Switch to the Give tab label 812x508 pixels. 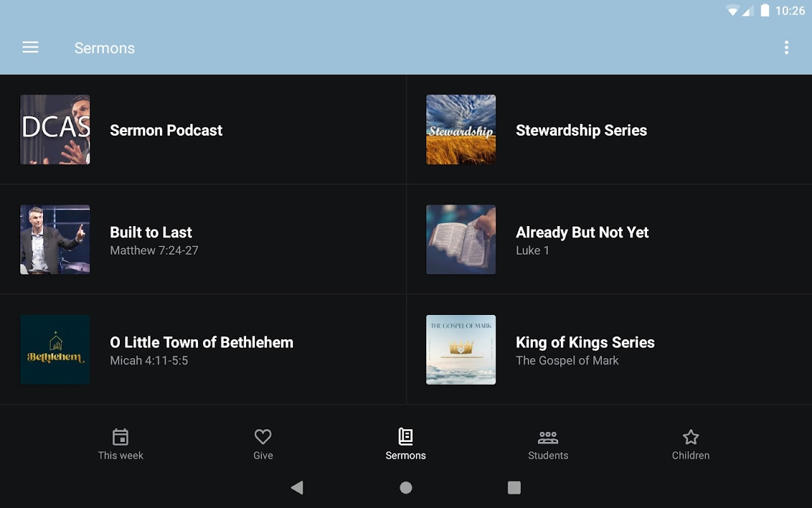pyautogui.click(x=263, y=455)
